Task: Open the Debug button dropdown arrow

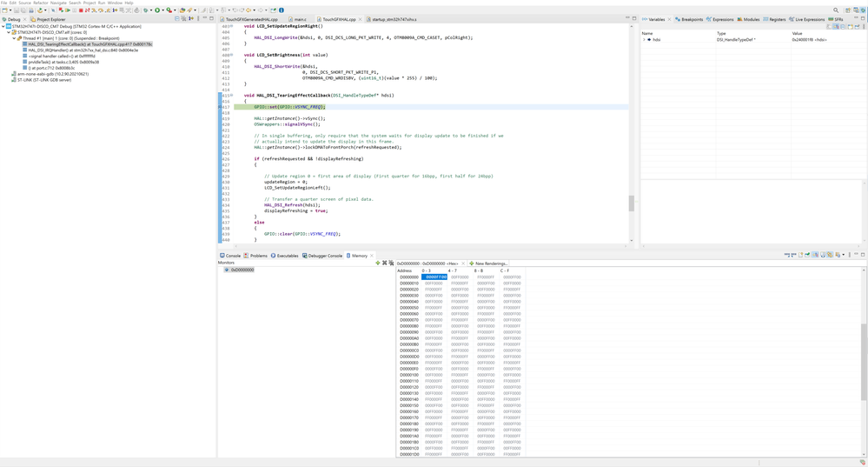Action: pyautogui.click(x=151, y=10)
